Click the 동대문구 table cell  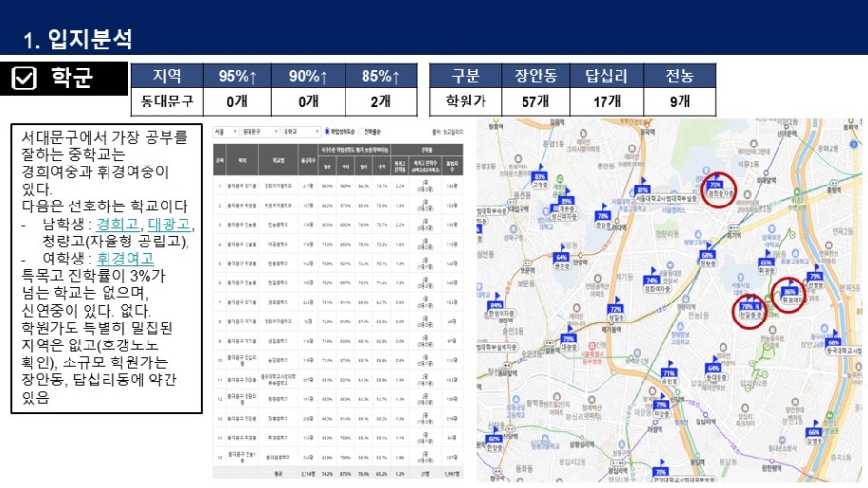coord(168,101)
